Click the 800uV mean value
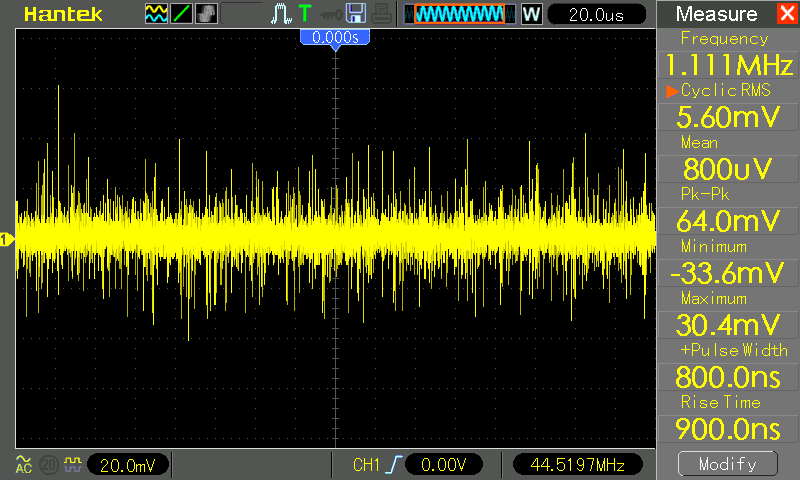The width and height of the screenshot is (800, 480). pos(728,169)
